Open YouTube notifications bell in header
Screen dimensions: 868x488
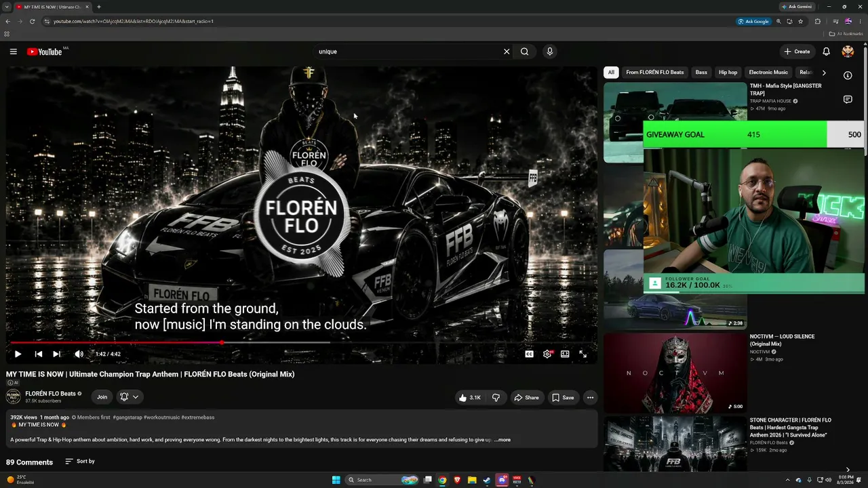click(x=826, y=52)
